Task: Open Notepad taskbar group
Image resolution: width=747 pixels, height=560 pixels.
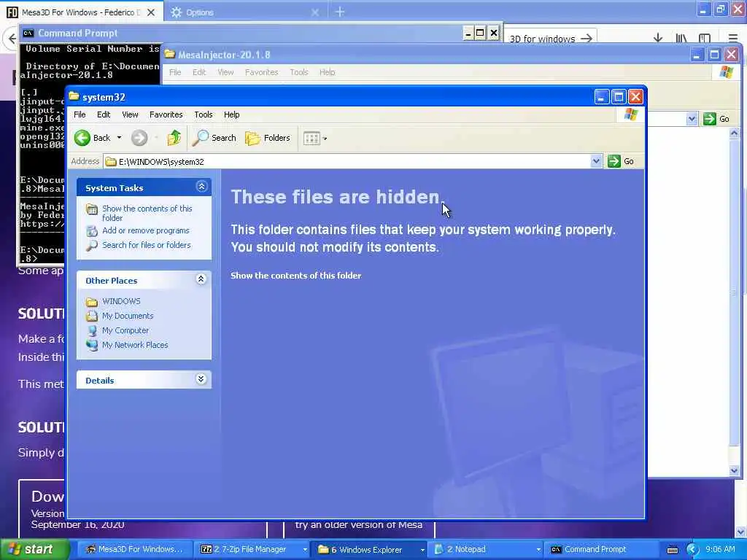Action: [x=486, y=550]
